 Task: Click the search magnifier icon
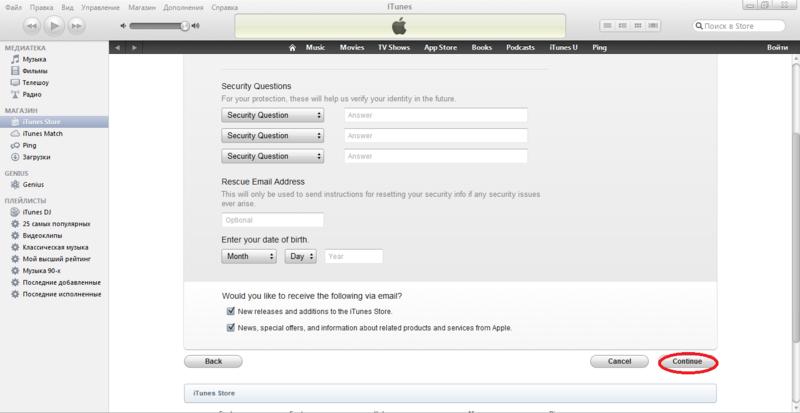click(x=699, y=26)
